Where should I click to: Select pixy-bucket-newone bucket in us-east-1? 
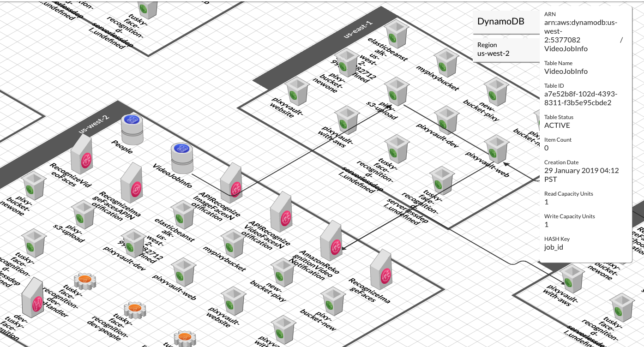(x=347, y=63)
